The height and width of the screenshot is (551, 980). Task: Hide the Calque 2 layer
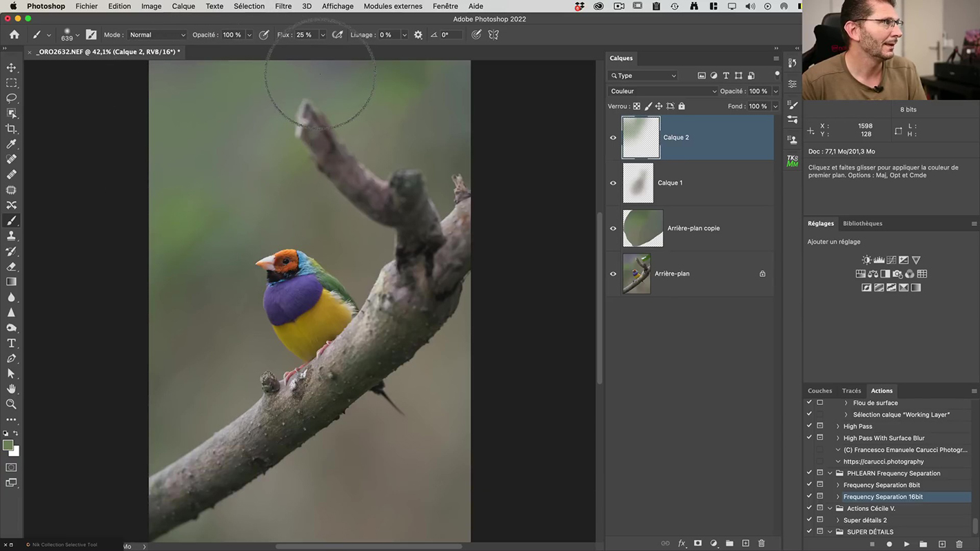point(613,138)
